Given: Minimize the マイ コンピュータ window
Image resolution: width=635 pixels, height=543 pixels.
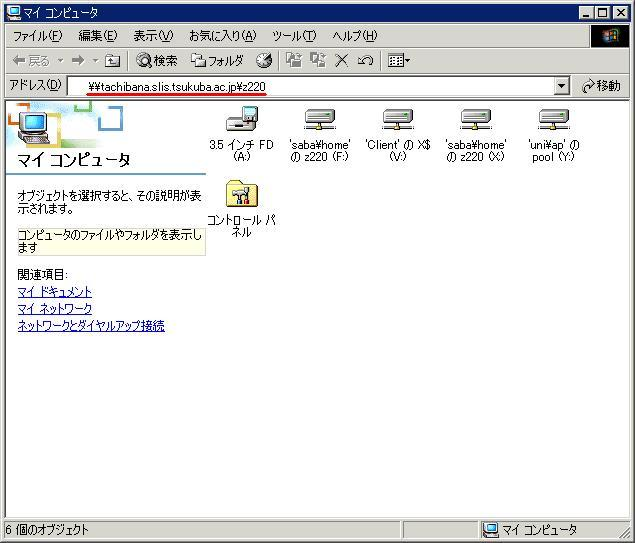Looking at the screenshot, I should (x=586, y=13).
